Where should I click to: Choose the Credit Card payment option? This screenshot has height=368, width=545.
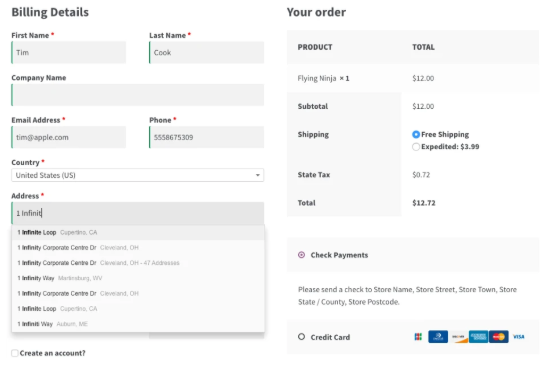[301, 337]
